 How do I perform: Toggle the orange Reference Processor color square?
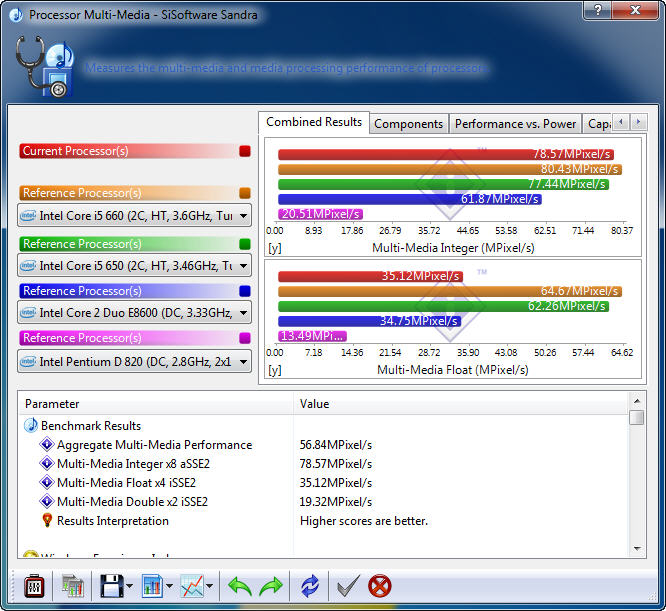point(245,193)
